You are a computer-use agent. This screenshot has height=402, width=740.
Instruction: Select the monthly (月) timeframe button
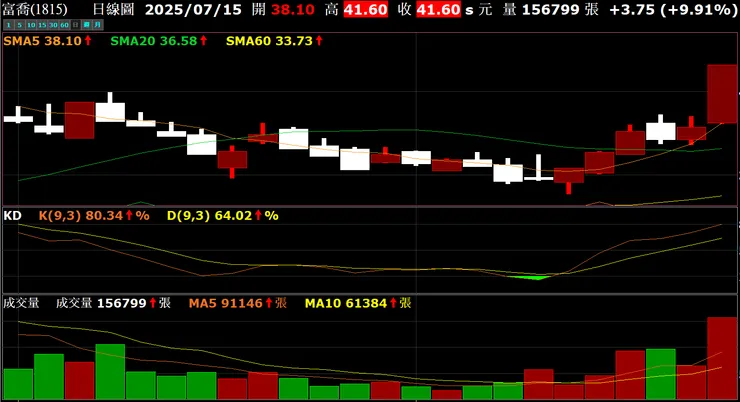coord(98,25)
